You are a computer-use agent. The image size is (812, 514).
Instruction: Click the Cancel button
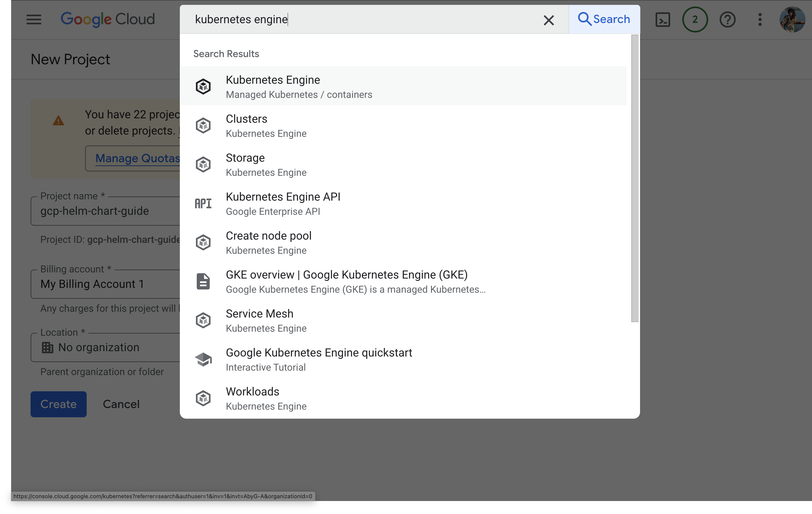[x=121, y=404]
